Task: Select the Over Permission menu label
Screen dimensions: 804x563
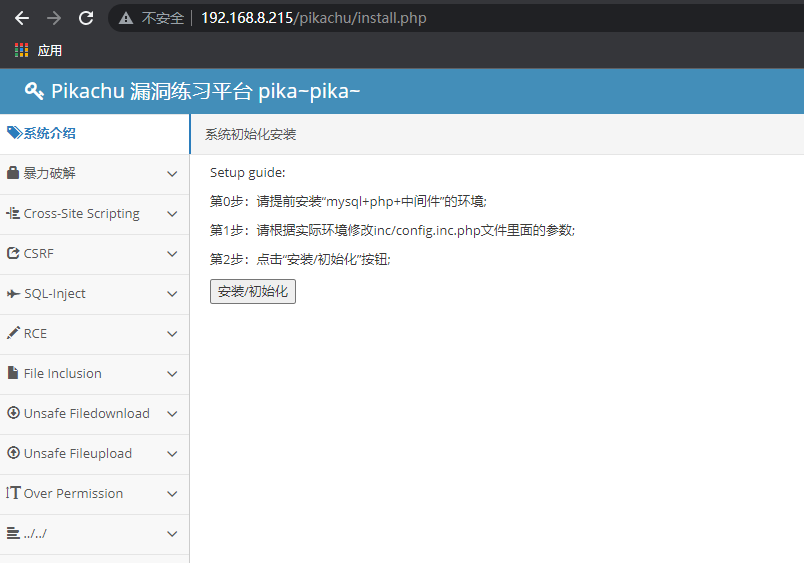Action: click(73, 493)
